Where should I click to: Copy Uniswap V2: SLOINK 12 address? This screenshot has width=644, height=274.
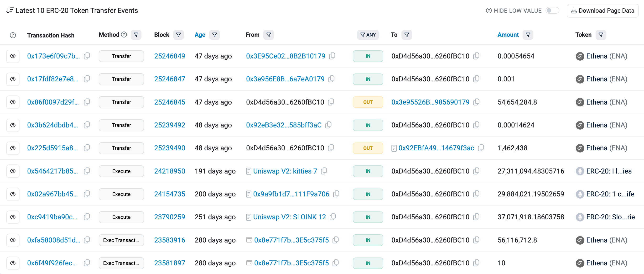coord(332,217)
